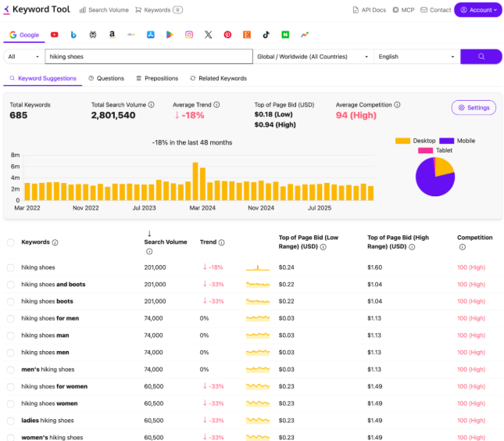This screenshot has height=441, width=504.
Task: Expand the Account menu
Action: 478,10
